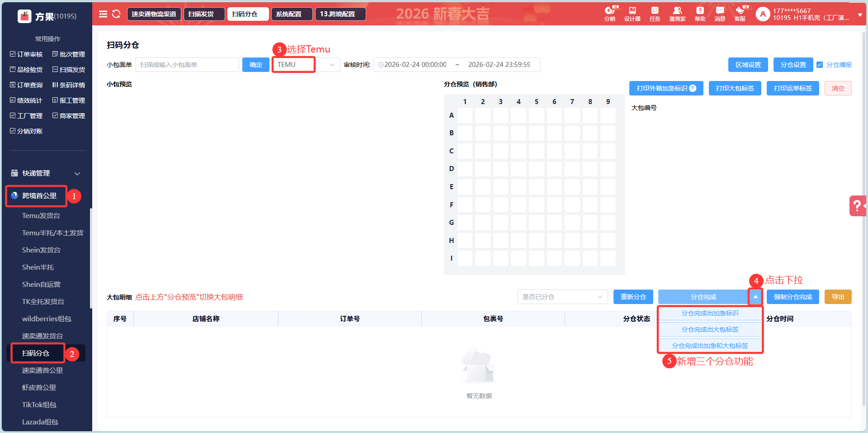Open the 分销 icon in header

click(610, 14)
